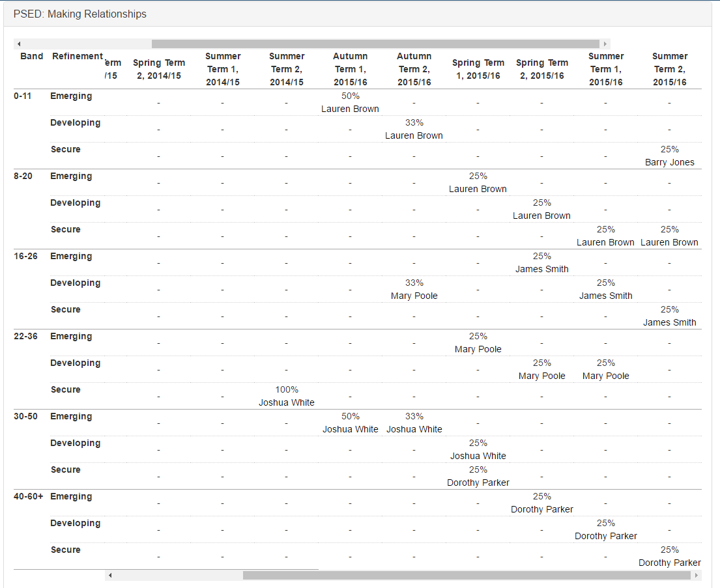
Task: Click Dorothy Parker in 40-60+ Secure row
Action: coord(669,563)
